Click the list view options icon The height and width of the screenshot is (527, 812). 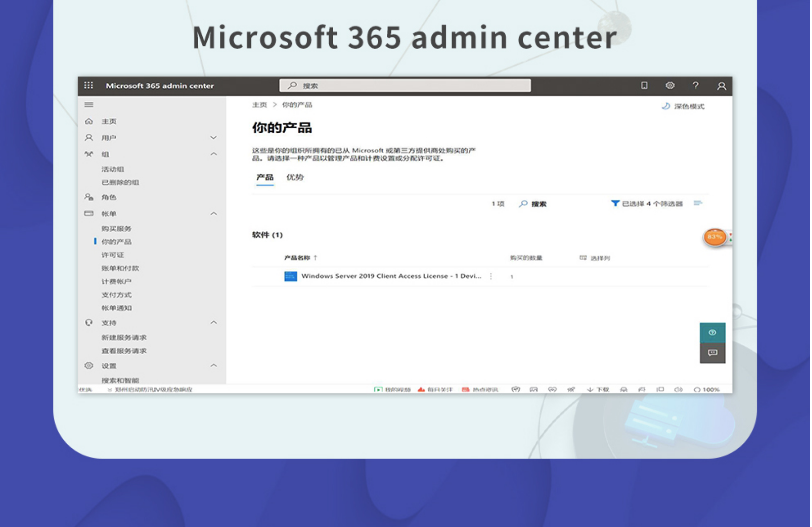698,203
